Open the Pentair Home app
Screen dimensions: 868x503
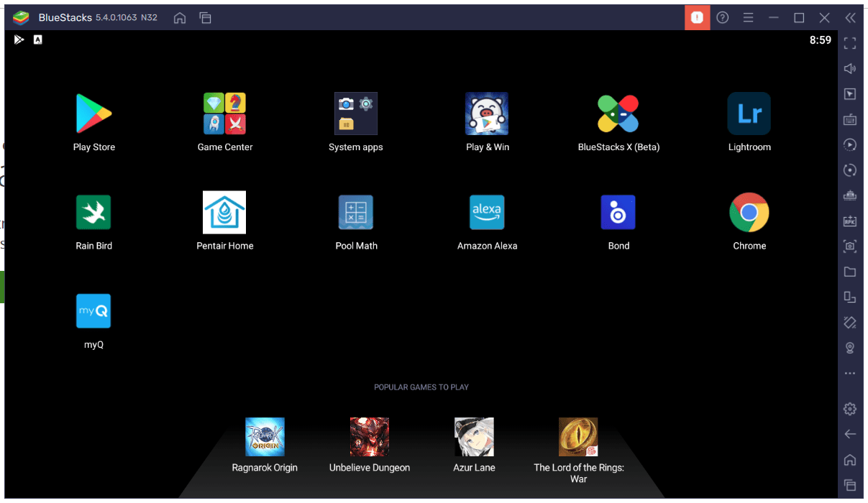click(224, 212)
